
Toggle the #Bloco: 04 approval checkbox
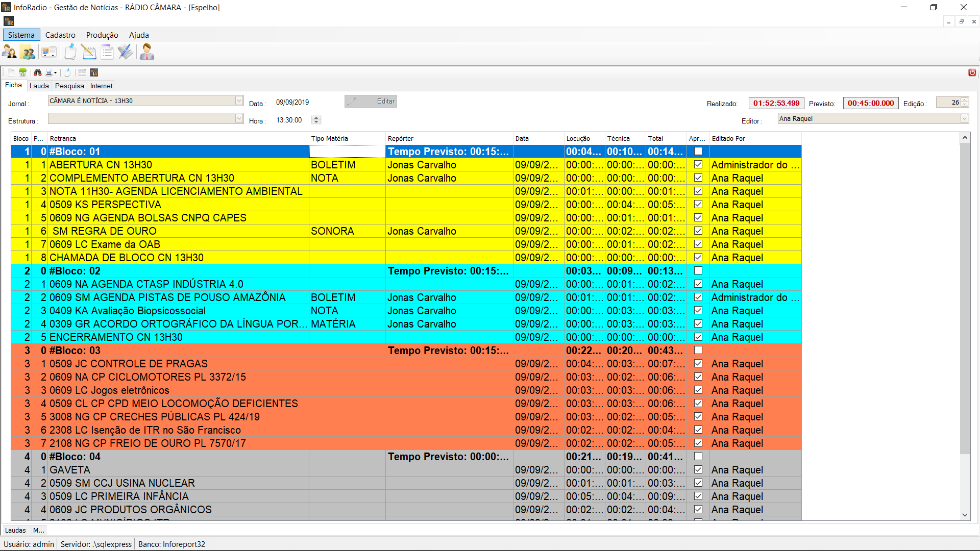click(698, 456)
